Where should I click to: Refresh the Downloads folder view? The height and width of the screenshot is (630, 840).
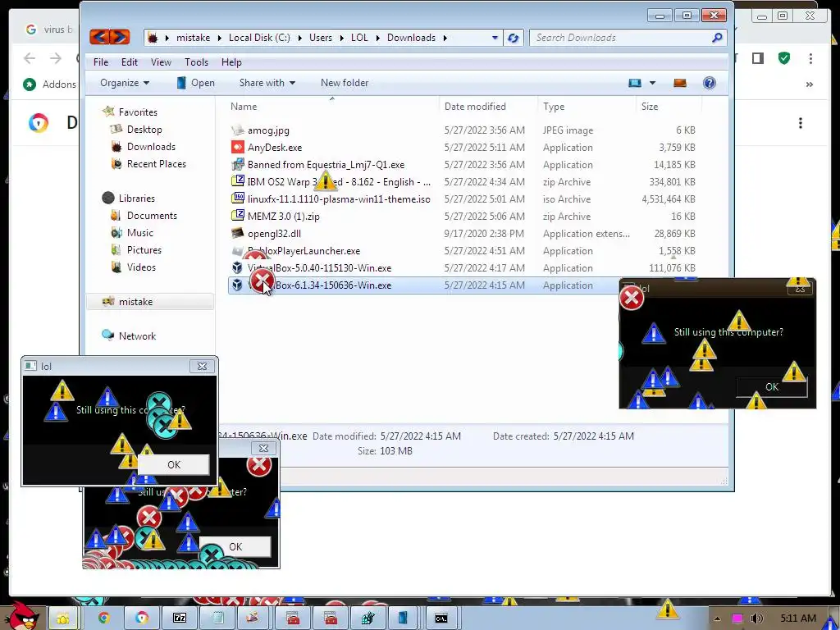point(514,38)
